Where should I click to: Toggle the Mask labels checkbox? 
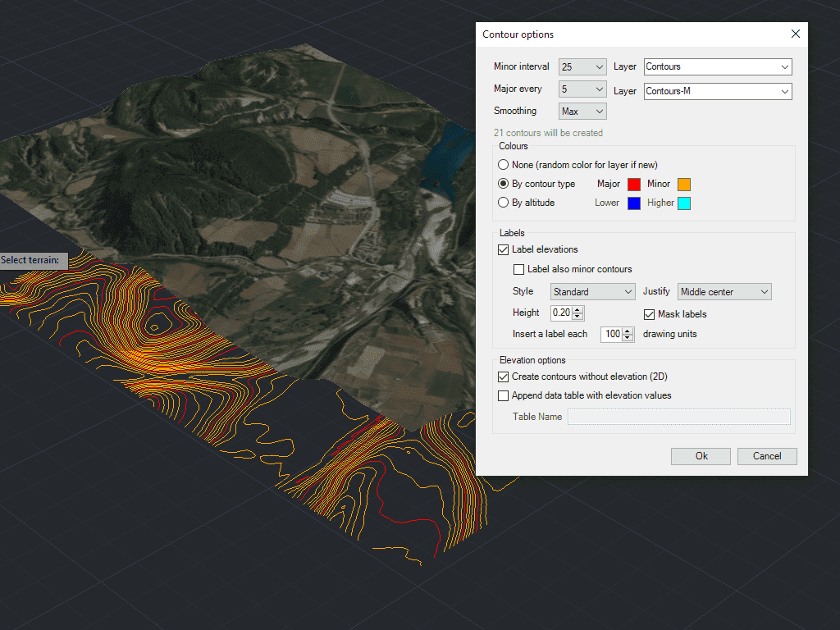click(x=649, y=314)
